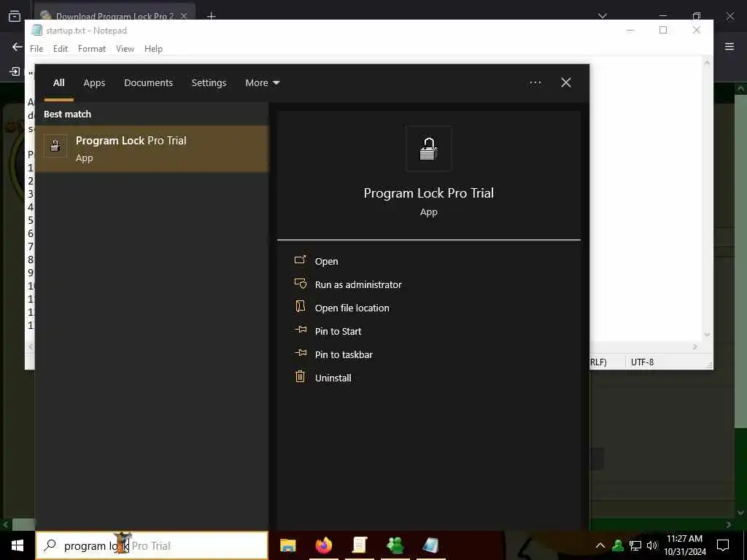This screenshot has width=747, height=560.
Task: Click the Pin to taskbar pin icon
Action: (x=300, y=353)
